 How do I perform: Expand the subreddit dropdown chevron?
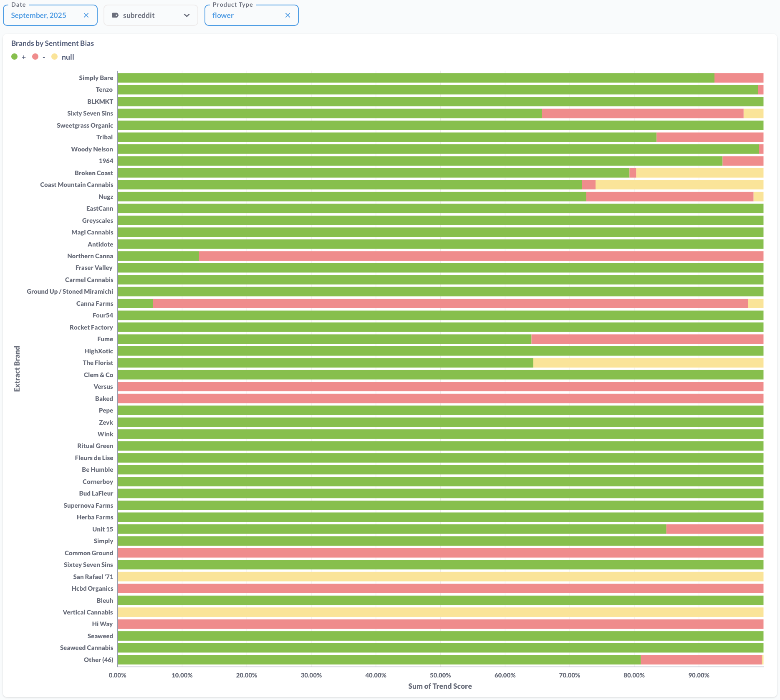point(187,15)
